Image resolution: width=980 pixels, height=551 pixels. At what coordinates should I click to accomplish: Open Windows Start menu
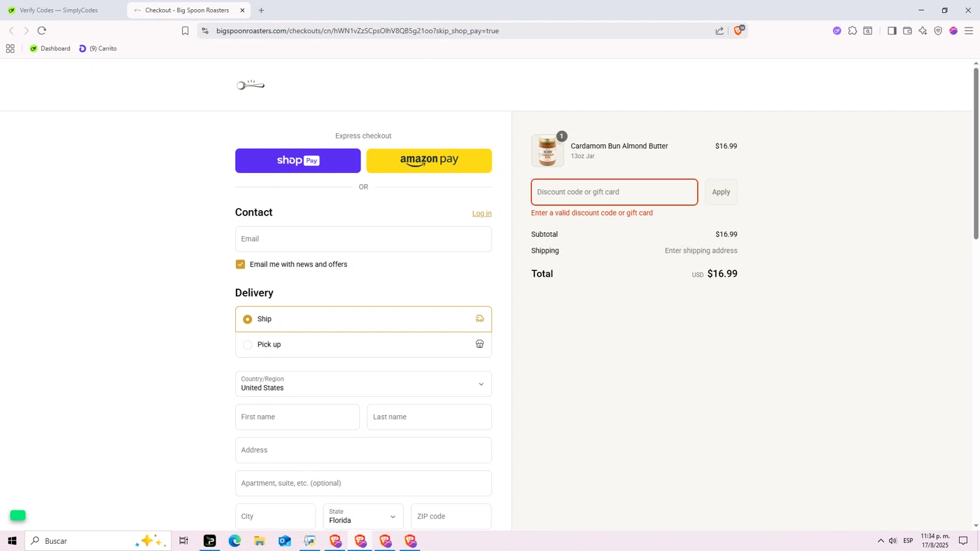[12, 541]
